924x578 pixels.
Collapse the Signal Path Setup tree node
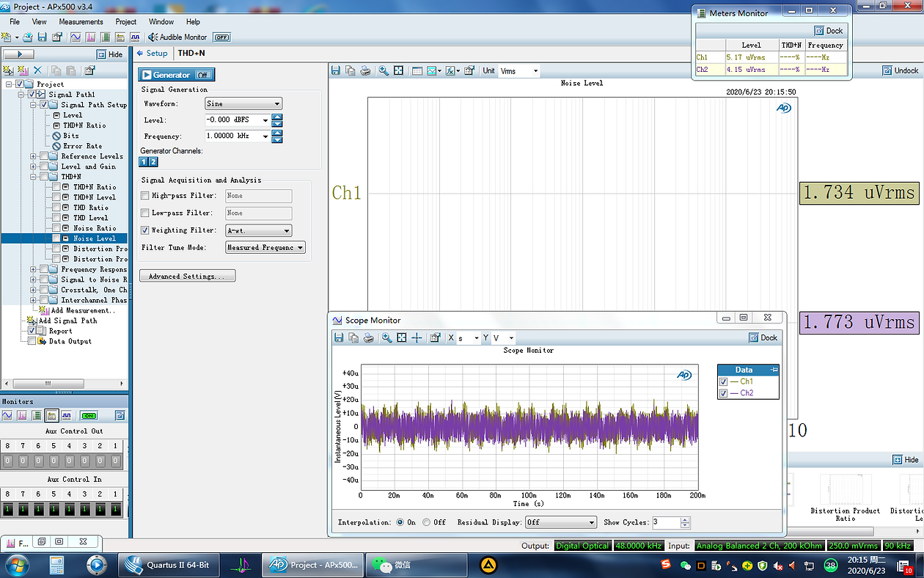[x=33, y=105]
